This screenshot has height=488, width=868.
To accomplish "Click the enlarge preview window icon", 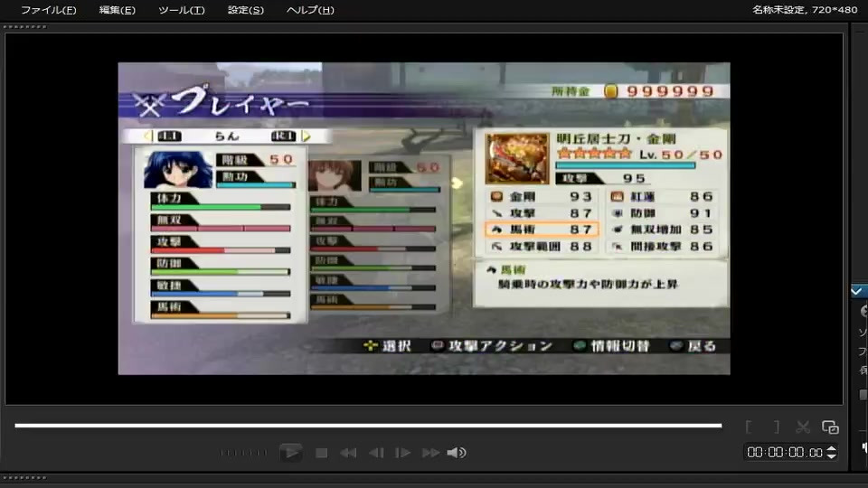I will (x=830, y=427).
